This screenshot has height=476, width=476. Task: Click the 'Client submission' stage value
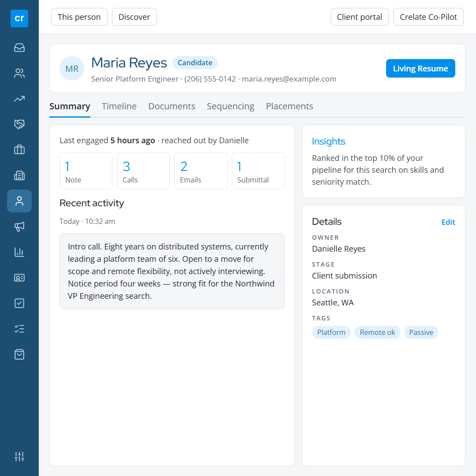pos(345,276)
